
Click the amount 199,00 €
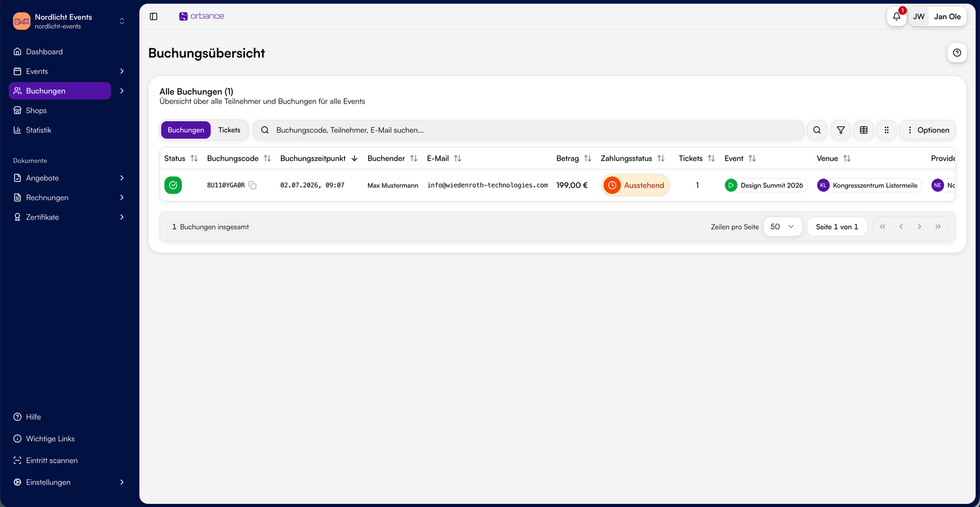tap(572, 186)
